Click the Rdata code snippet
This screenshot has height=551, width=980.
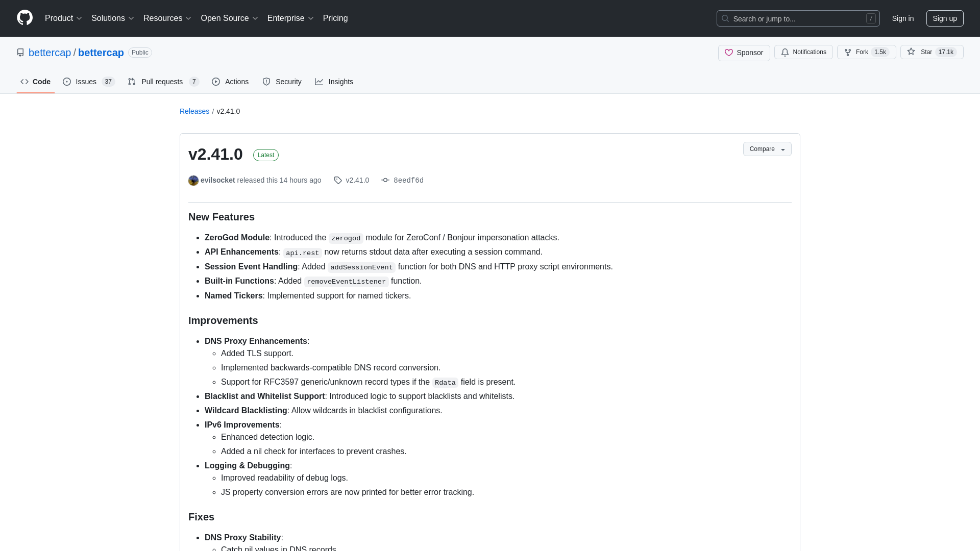[445, 383]
